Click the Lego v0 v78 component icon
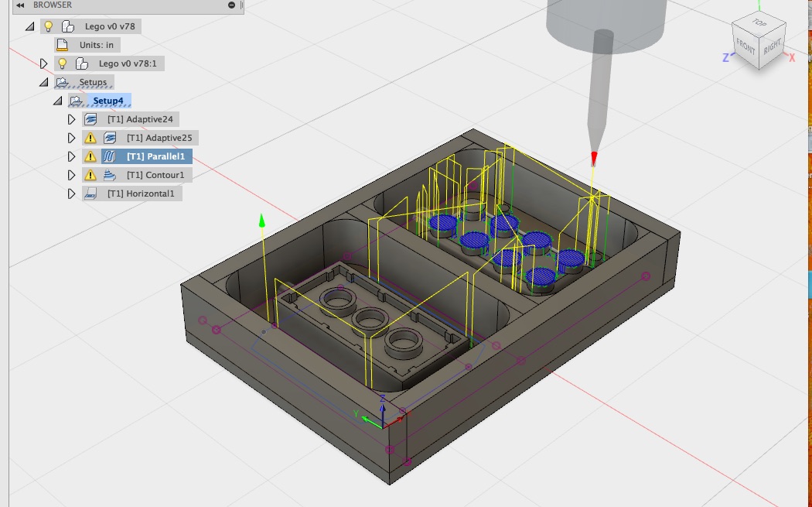 (x=68, y=26)
